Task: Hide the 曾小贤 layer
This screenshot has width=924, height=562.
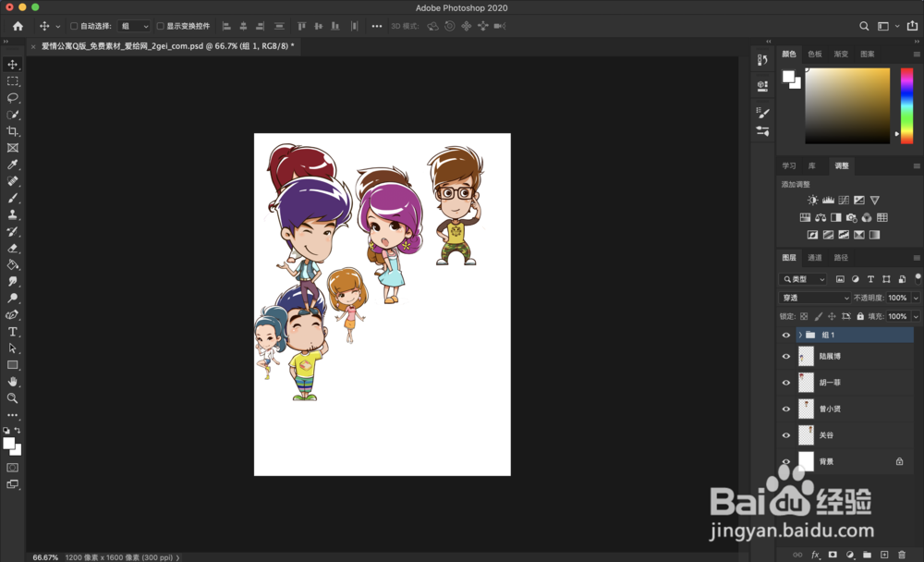Action: [x=786, y=409]
